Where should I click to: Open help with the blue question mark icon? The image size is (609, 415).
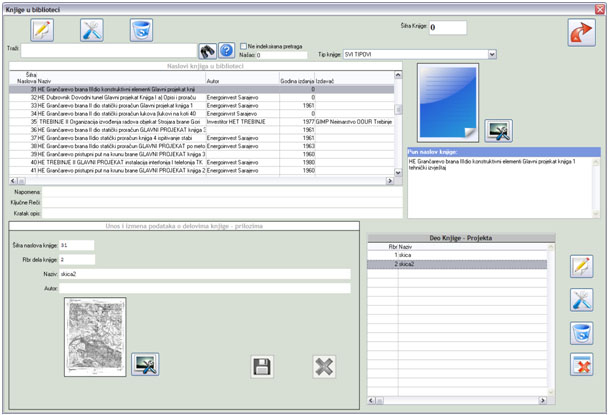click(x=227, y=51)
